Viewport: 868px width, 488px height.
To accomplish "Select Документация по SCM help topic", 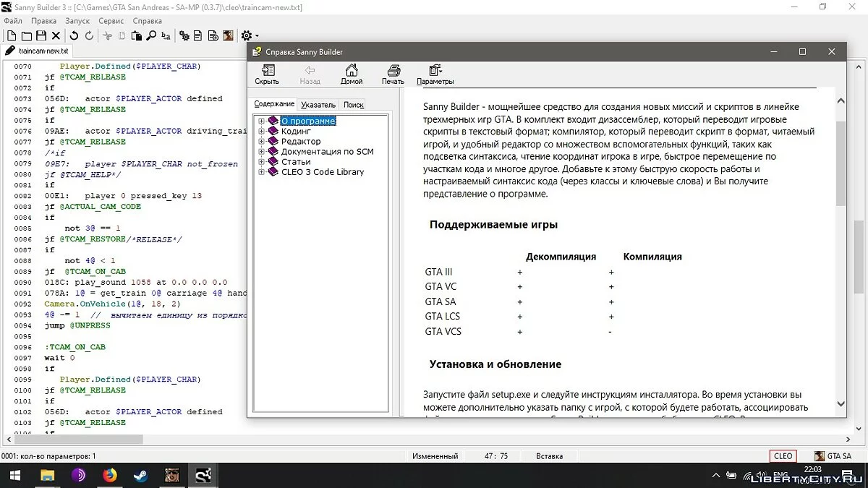I will [327, 152].
